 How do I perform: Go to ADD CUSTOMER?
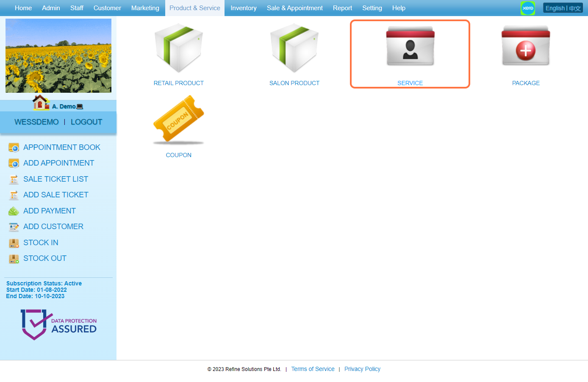[x=53, y=227]
